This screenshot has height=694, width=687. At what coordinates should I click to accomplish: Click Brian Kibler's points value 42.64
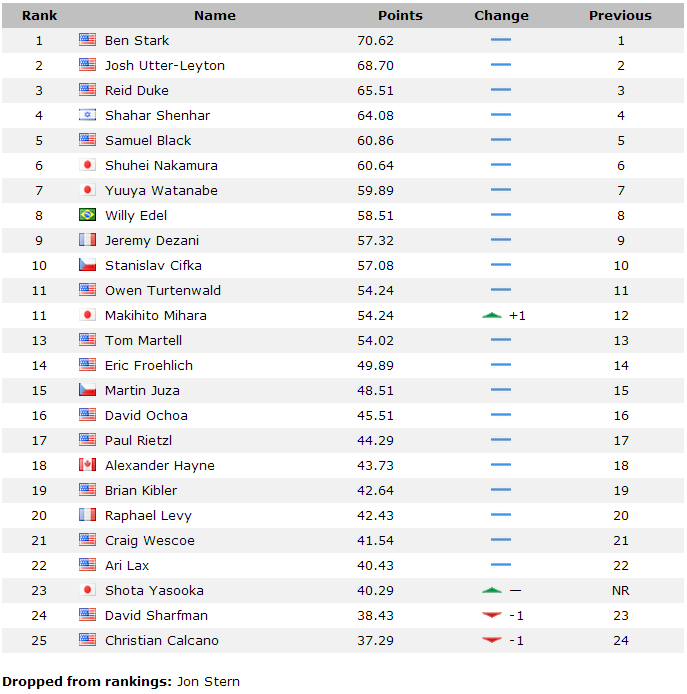coord(375,490)
